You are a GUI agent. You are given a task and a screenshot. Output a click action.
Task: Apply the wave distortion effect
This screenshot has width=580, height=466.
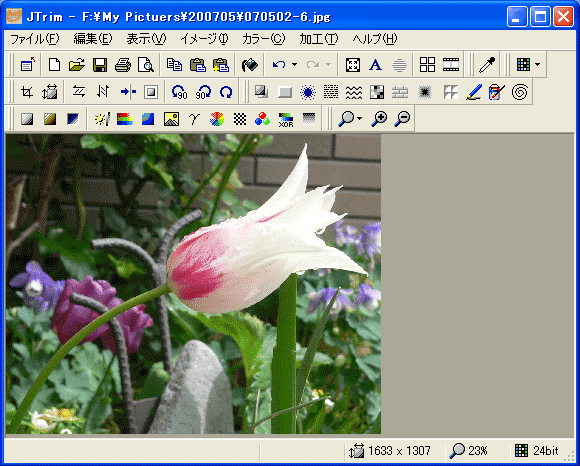point(354,92)
